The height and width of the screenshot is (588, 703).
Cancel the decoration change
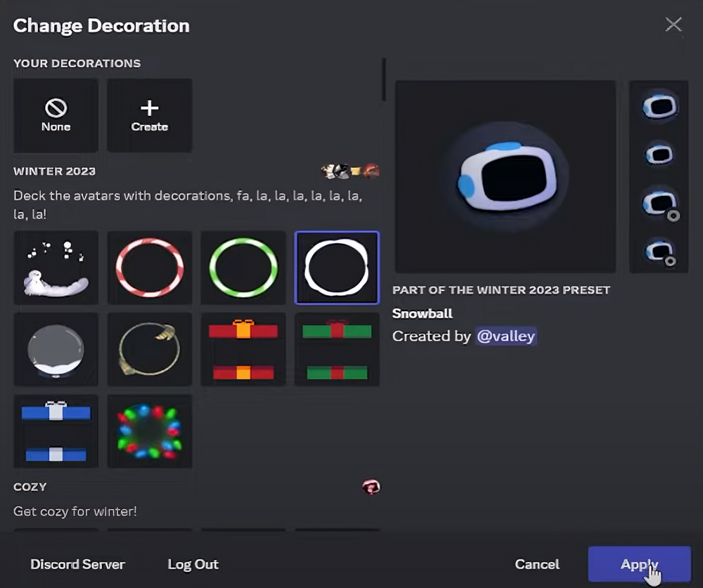pyautogui.click(x=537, y=564)
